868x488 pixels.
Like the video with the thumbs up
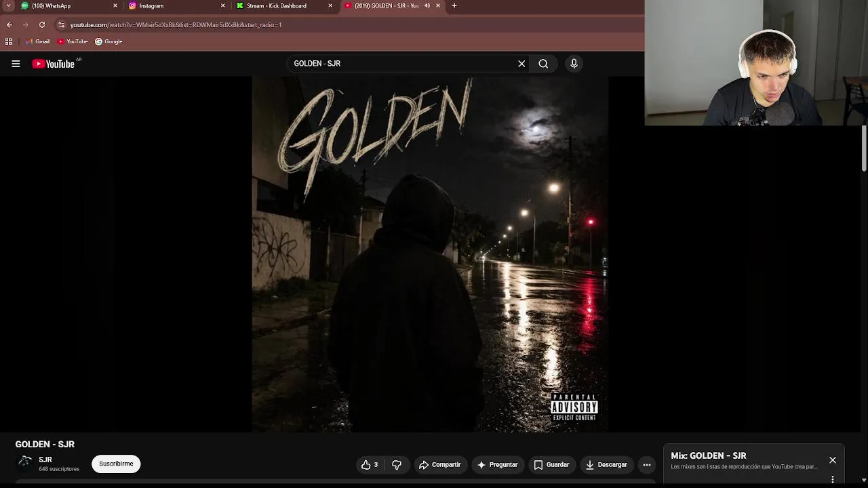click(370, 465)
